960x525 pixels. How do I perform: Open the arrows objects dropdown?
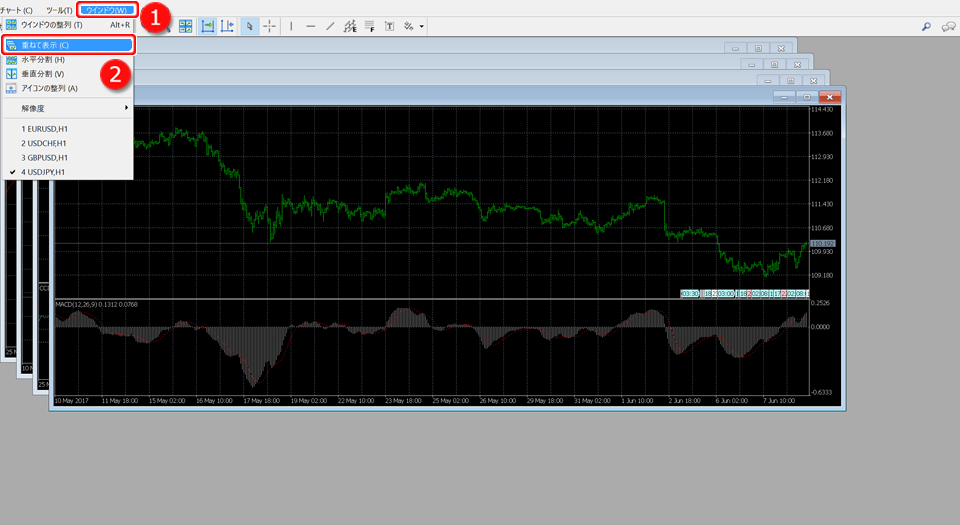(x=422, y=26)
